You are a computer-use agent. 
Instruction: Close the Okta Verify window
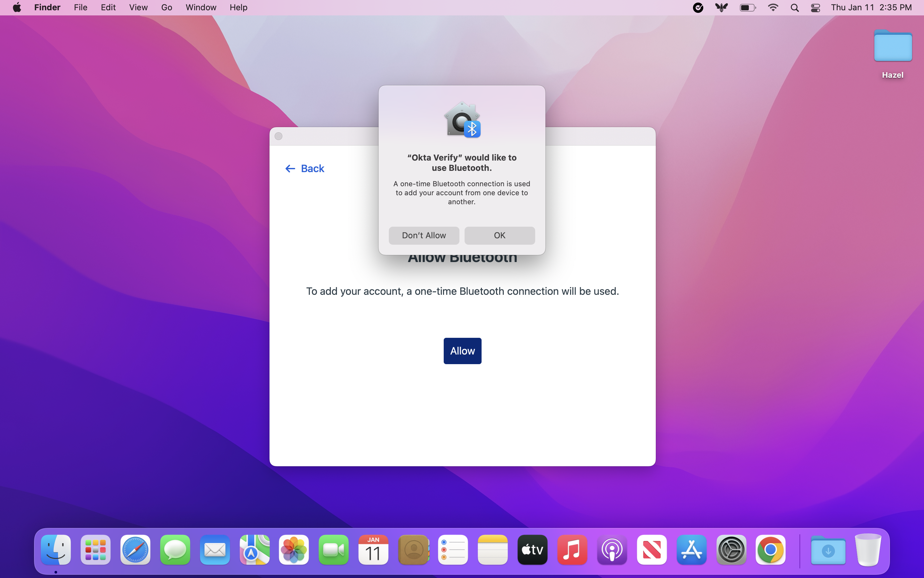pos(278,136)
